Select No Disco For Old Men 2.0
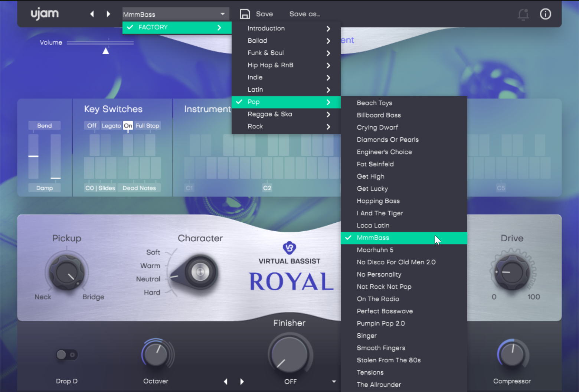The width and height of the screenshot is (579, 392). [404, 262]
